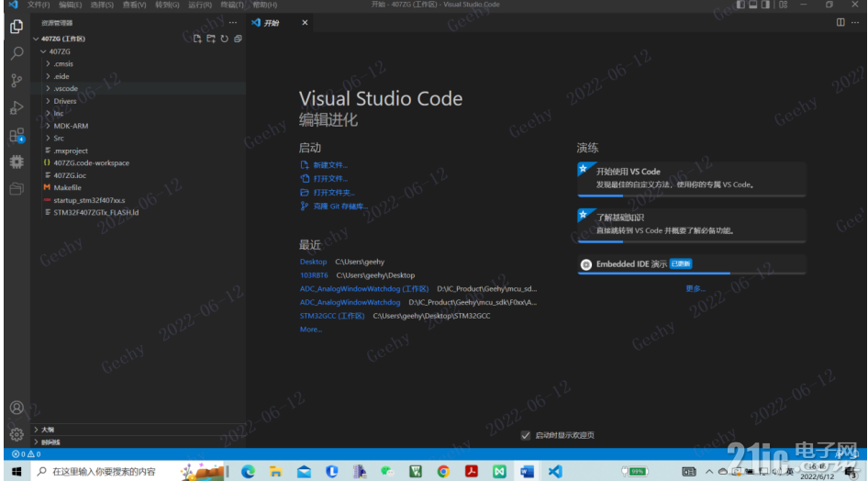868x481 pixels.
Task: Open the 407ZG.code-workspace file
Action: (x=139, y=163)
